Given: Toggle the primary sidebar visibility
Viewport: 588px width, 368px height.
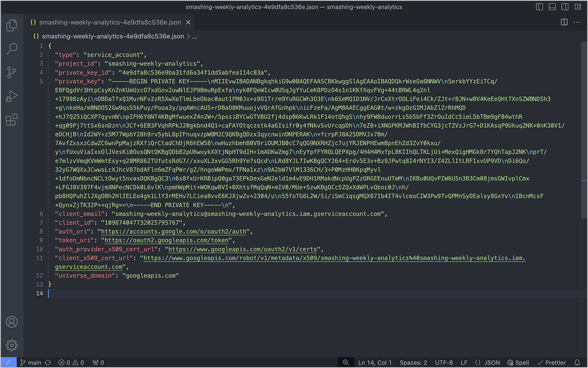Looking at the screenshot, I should 539,7.
